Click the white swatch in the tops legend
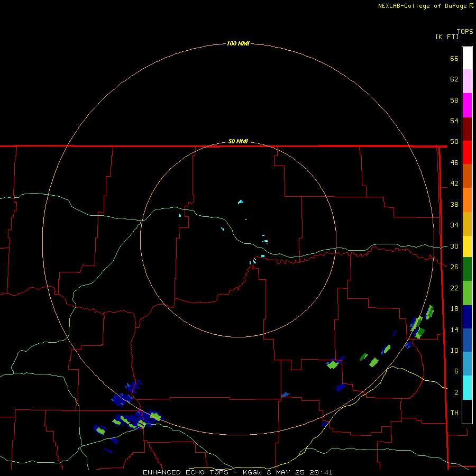Image resolution: width=476 pixels, height=476 pixels. pos(467,58)
